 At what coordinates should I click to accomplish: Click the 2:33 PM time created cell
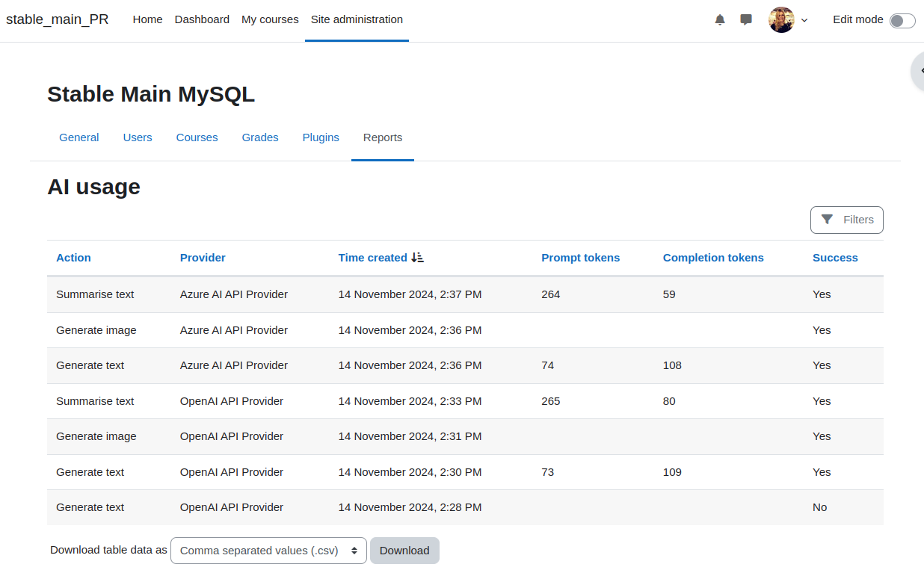pyautogui.click(x=410, y=401)
